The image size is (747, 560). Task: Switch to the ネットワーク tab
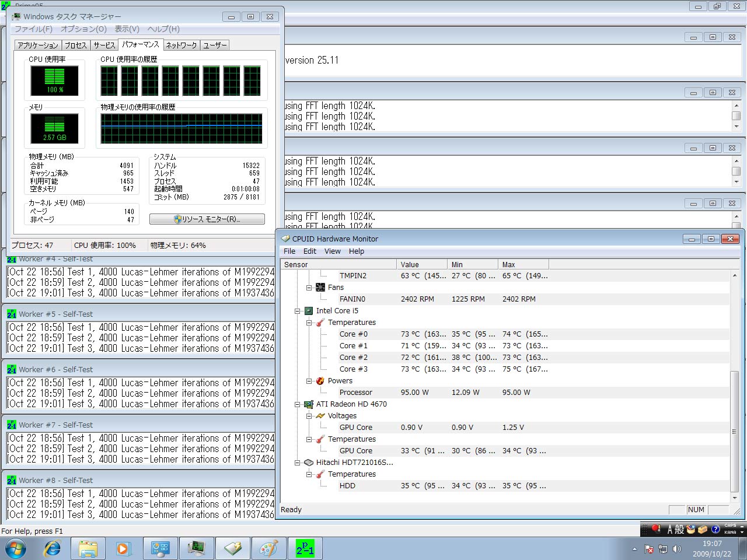tap(181, 45)
